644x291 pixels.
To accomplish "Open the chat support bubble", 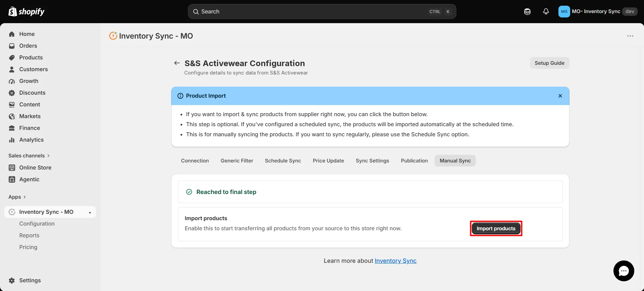I will coord(624,271).
